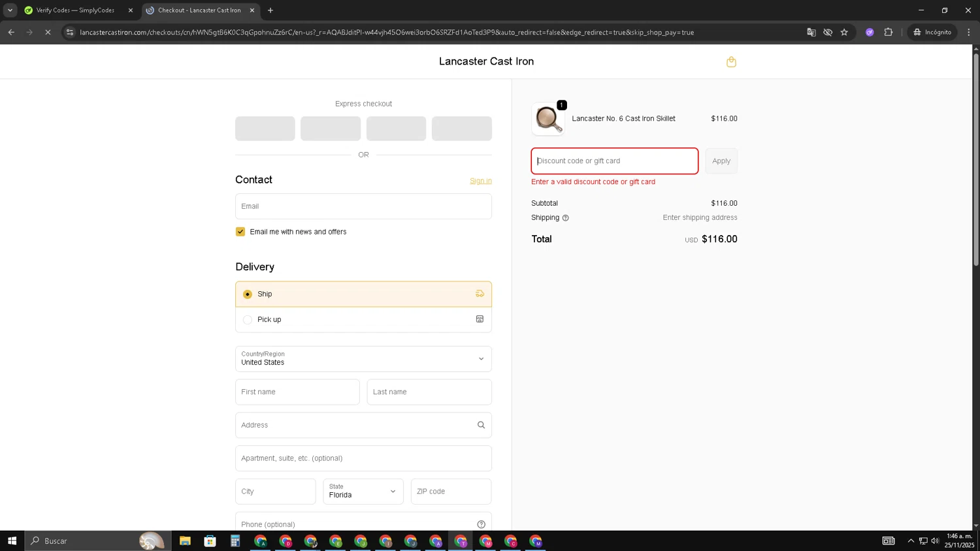Screen dimensions: 980x551
Task: Click the volume speaker tray icon
Action: pyautogui.click(x=935, y=541)
